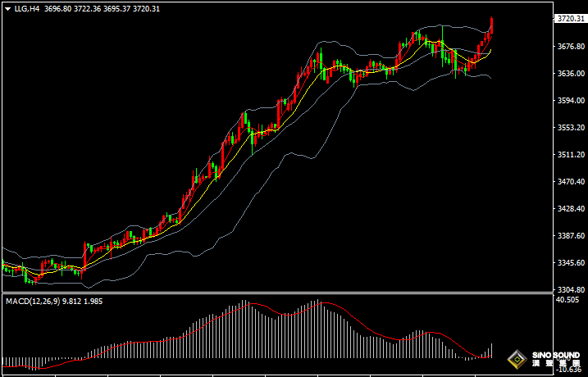
Task: Click the 3676.80 price axis label
Action: [x=571, y=47]
